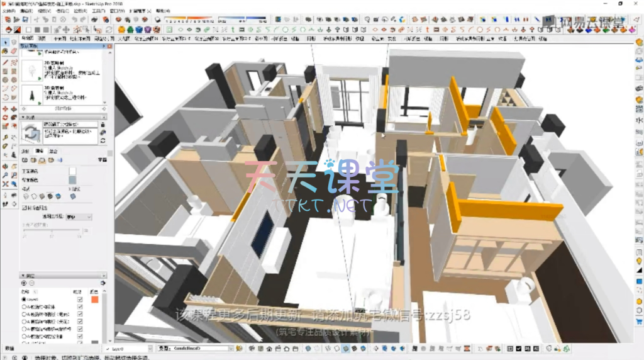Select the arrow Select tool
Viewport: 644px width, 360px height.
click(x=6, y=42)
